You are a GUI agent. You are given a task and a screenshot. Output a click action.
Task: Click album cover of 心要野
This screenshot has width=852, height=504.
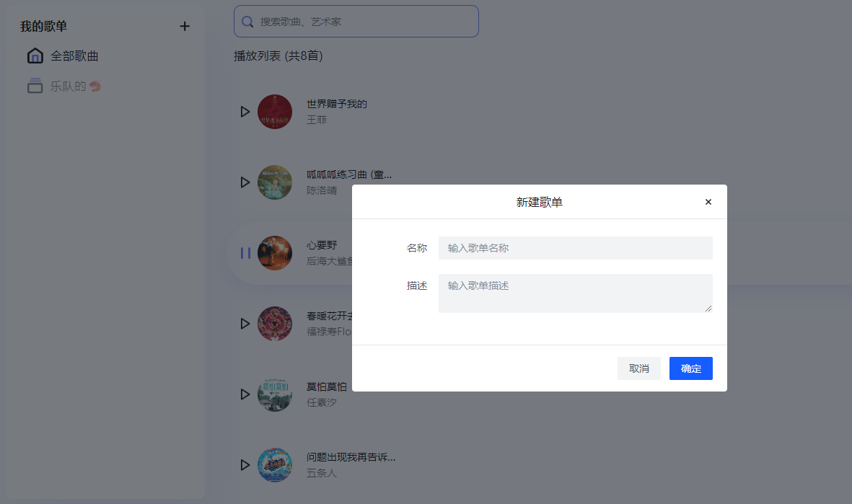tap(275, 253)
